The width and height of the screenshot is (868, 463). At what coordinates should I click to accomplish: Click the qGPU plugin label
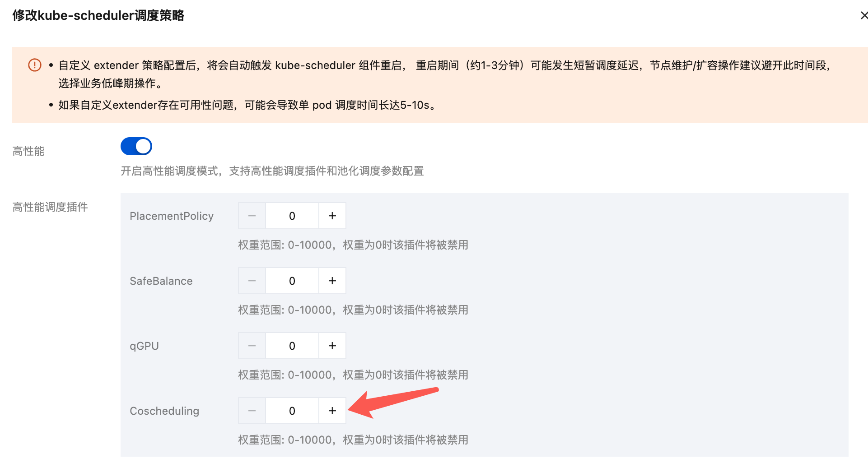144,346
